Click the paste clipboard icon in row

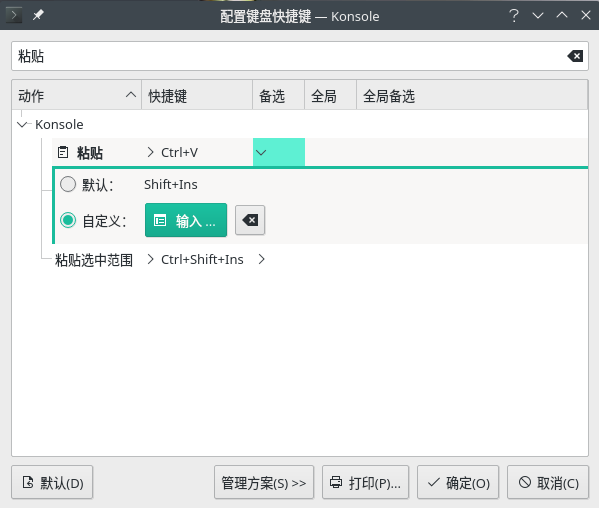click(63, 152)
